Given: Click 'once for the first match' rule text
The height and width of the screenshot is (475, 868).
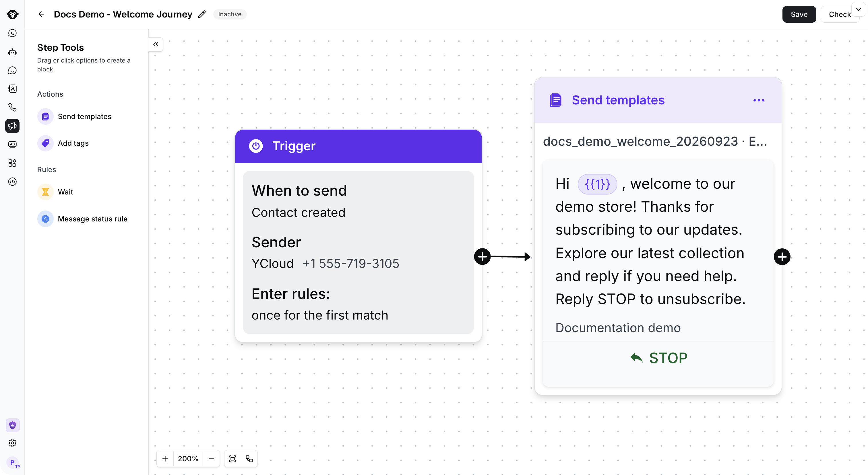Looking at the screenshot, I should tap(320, 315).
